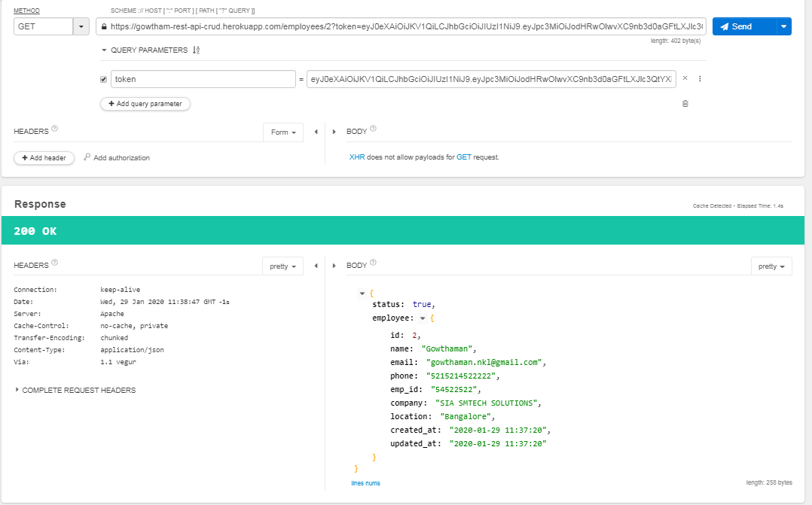Expand COMPLETE REQUEST HEADERS section

pos(75,390)
